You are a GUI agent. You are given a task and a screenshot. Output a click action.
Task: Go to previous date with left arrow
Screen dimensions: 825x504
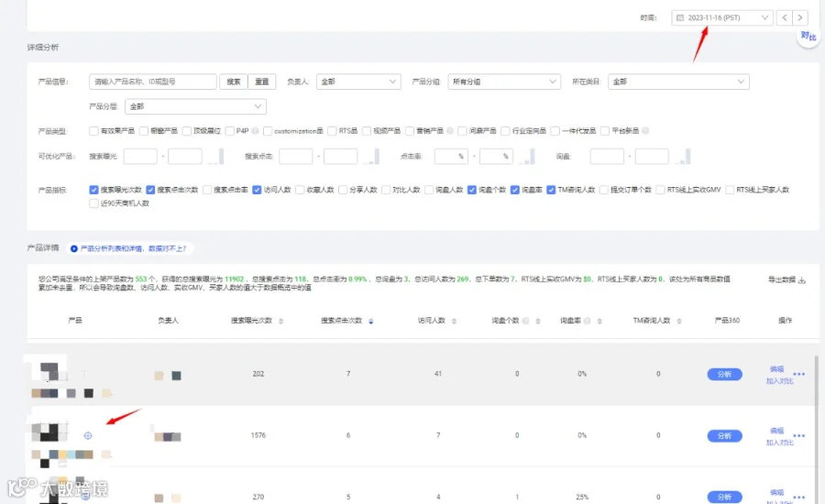(x=784, y=17)
